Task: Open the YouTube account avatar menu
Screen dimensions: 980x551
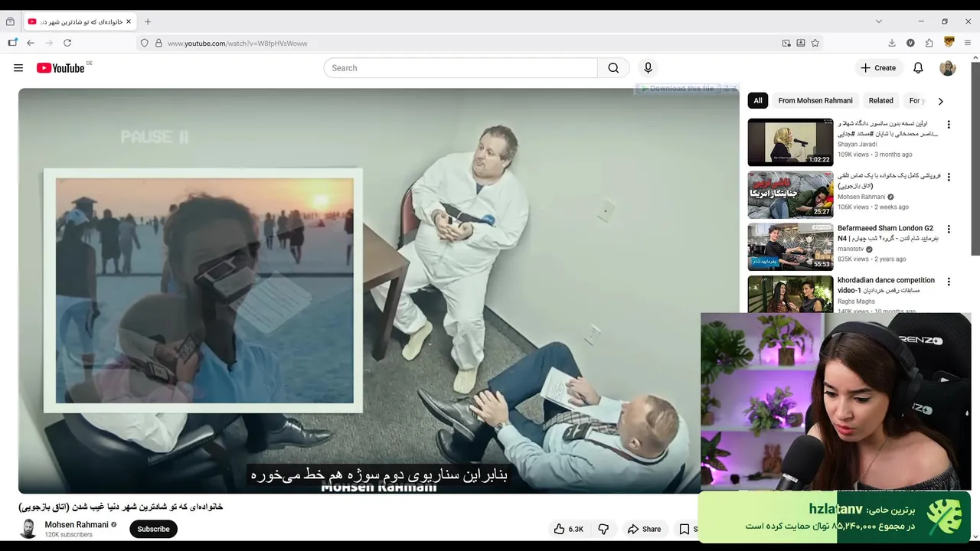Action: click(948, 68)
